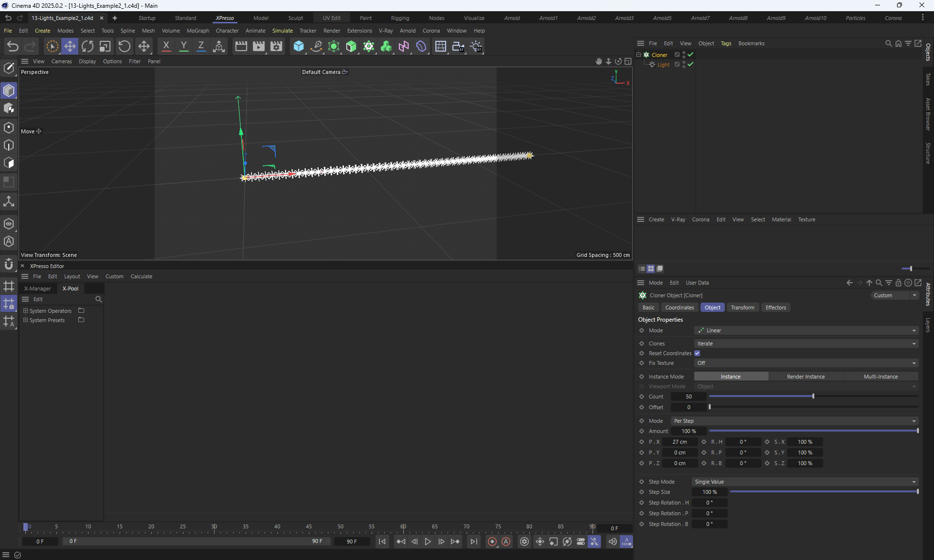Screen dimensions: 934x560
Task: Click the record active objects button
Action: 492,542
